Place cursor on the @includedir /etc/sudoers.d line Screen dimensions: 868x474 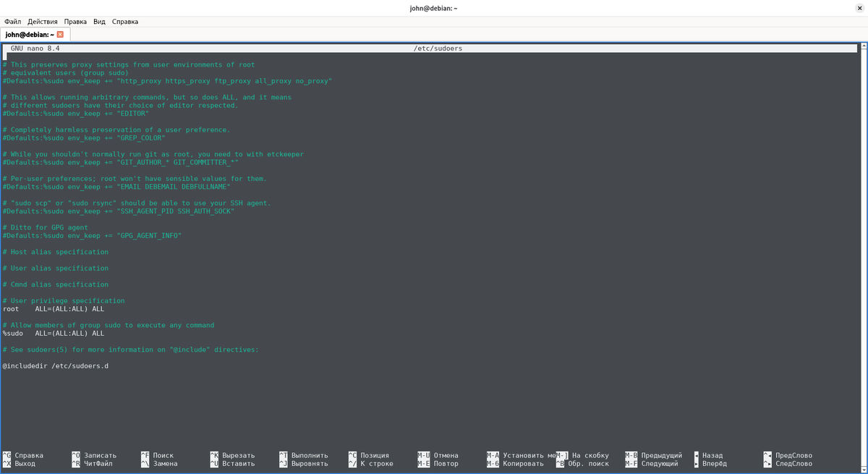pos(56,366)
